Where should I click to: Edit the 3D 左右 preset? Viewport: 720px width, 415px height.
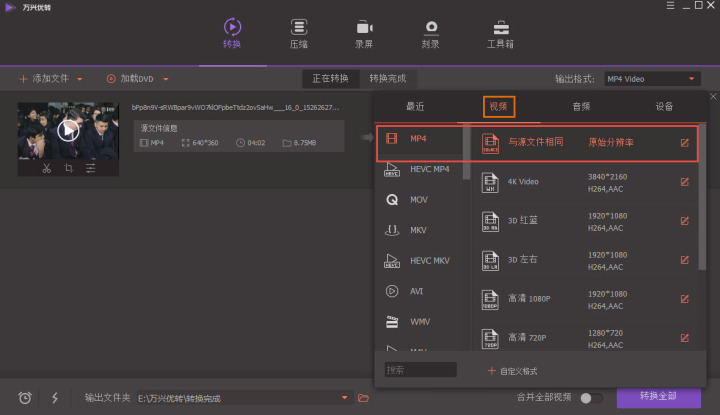pyautogui.click(x=685, y=260)
